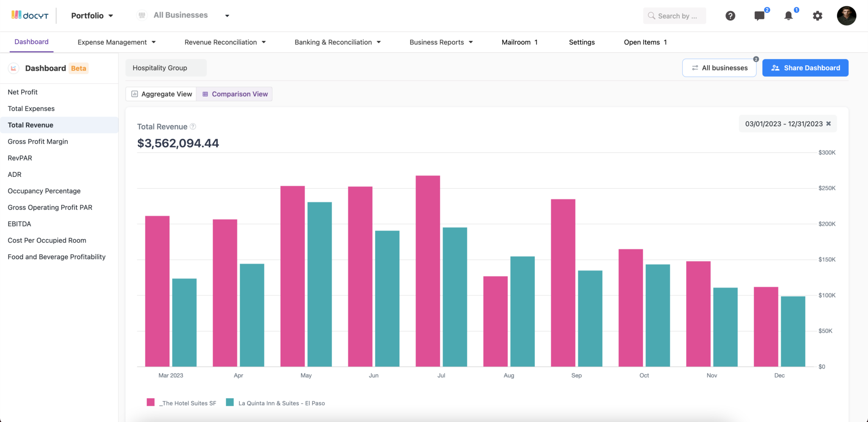
Task: Expand the Portfolio dropdown
Action: 92,16
